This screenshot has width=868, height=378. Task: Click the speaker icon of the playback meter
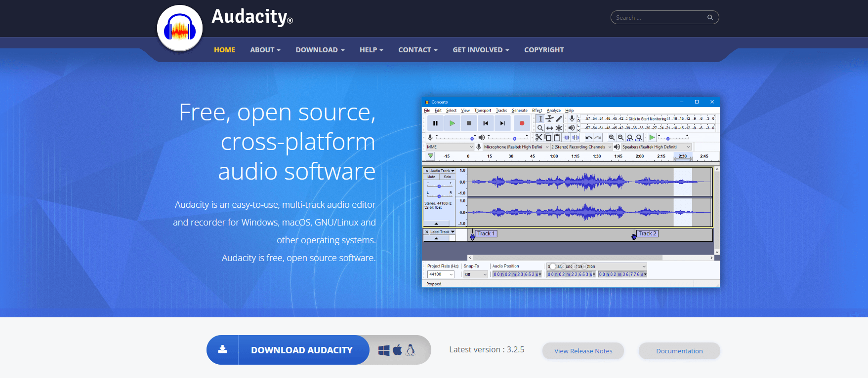pos(572,128)
